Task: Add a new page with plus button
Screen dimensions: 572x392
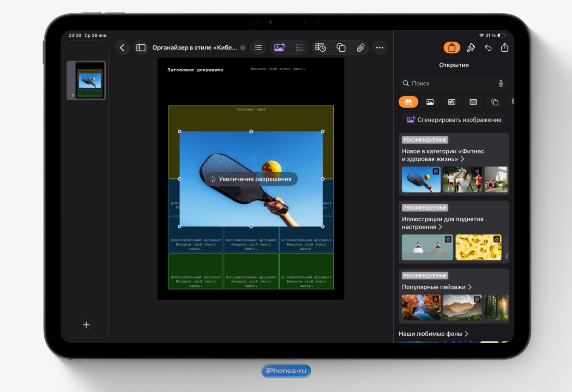Action: tap(86, 325)
